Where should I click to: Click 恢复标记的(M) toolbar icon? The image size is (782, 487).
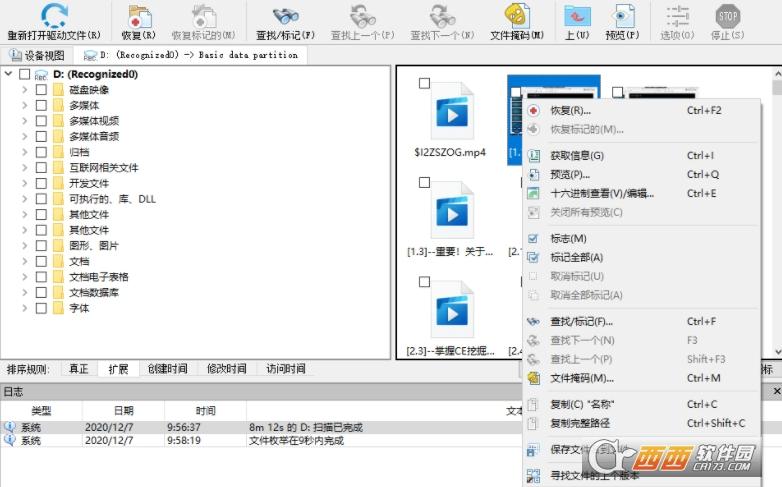click(203, 16)
